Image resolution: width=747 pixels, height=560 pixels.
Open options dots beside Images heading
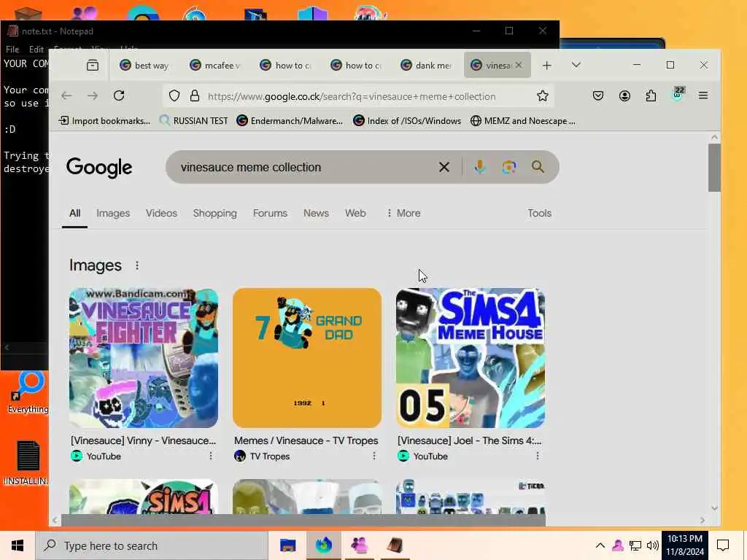pyautogui.click(x=136, y=265)
